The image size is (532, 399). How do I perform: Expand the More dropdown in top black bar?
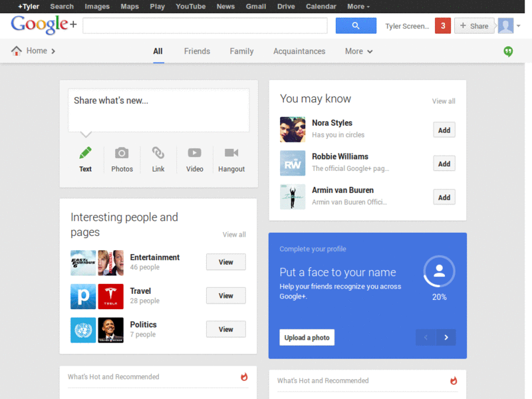click(358, 7)
